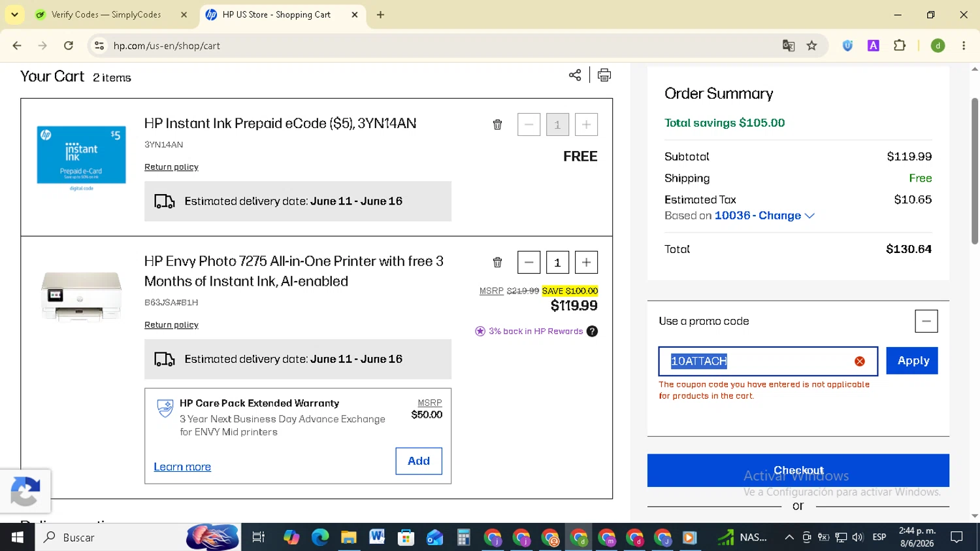The width and height of the screenshot is (980, 551).
Task: Translate this page icon
Action: [789, 45]
